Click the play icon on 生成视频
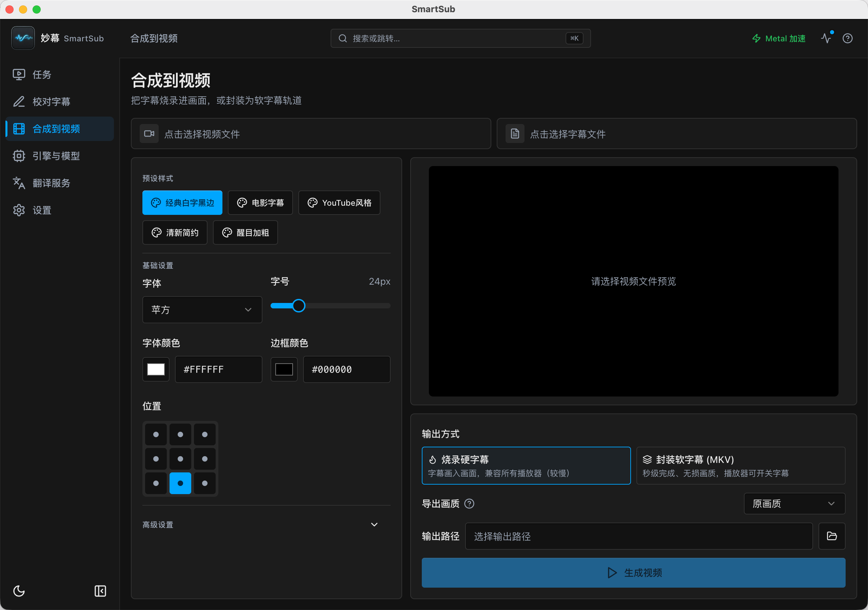868x610 pixels. (x=612, y=573)
